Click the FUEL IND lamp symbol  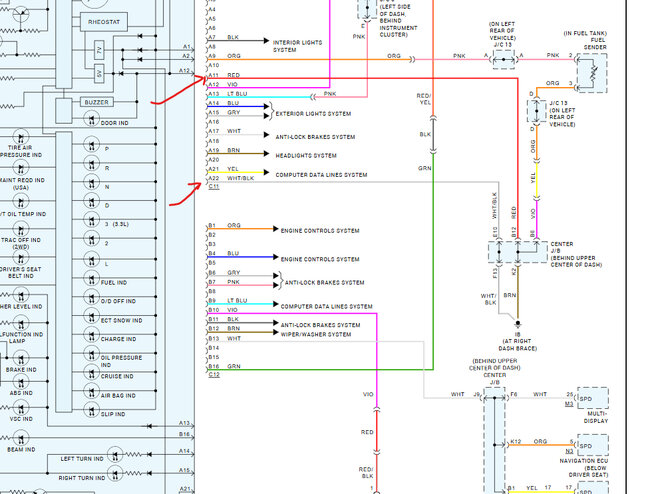[x=91, y=278]
